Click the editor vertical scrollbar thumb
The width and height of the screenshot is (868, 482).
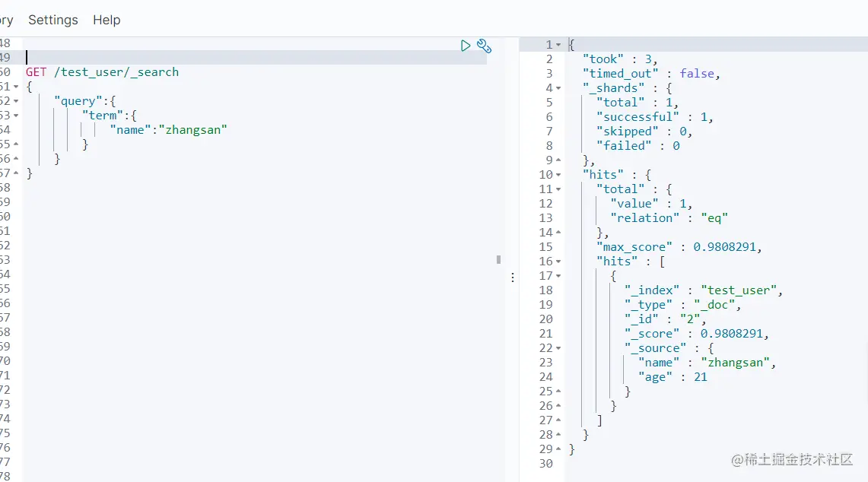(498, 259)
